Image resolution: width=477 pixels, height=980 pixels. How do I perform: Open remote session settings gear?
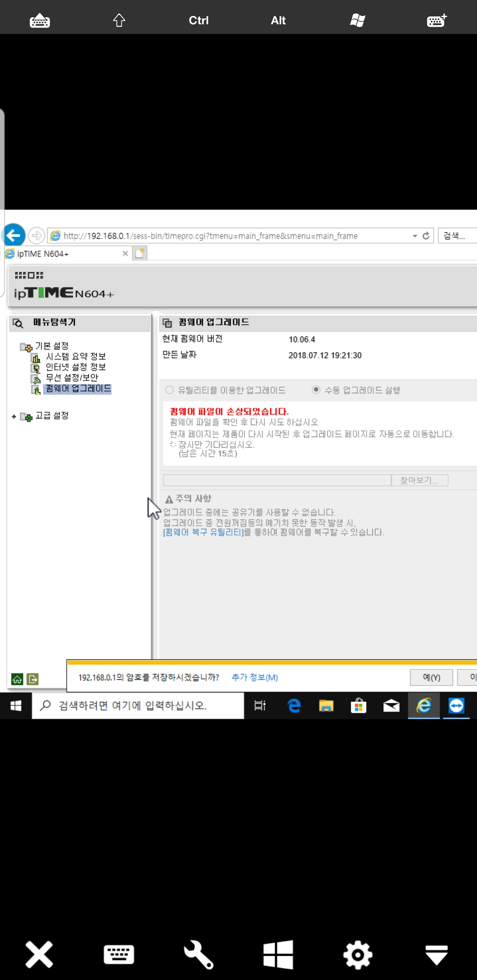pyautogui.click(x=358, y=954)
